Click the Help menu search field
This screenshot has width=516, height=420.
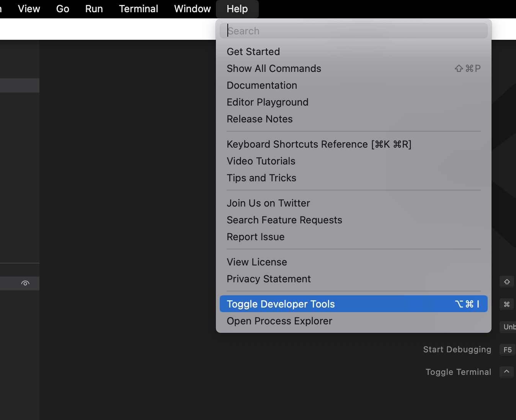[x=353, y=31]
